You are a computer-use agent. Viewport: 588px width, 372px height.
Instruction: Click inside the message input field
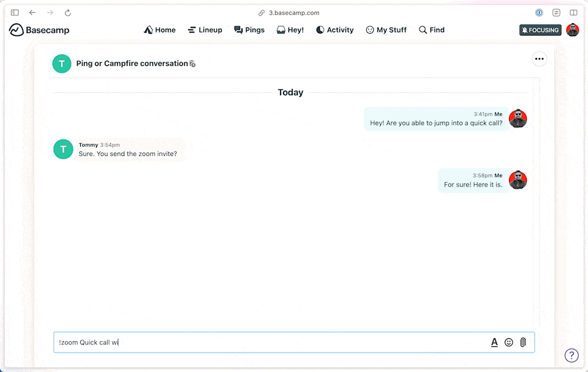[x=245, y=342]
